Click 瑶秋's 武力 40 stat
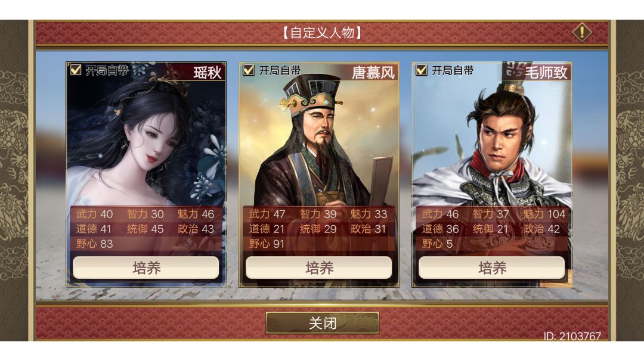Viewport: 644px width, 361px height. pos(94,214)
